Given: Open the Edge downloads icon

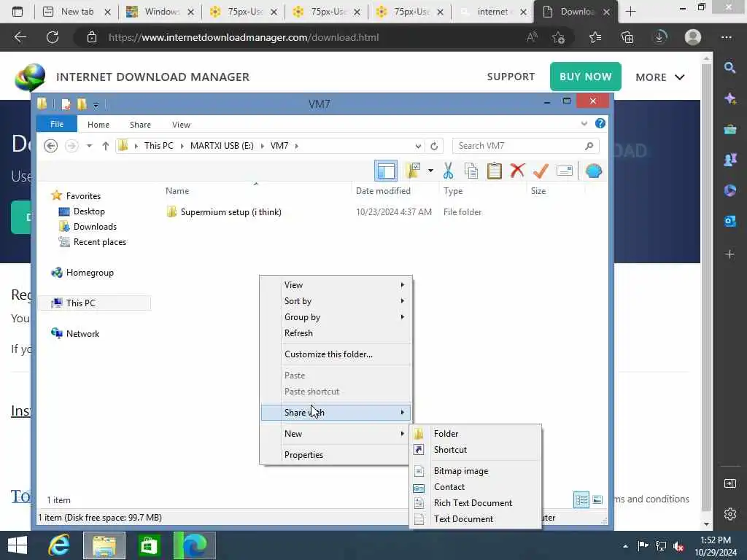Looking at the screenshot, I should [659, 37].
